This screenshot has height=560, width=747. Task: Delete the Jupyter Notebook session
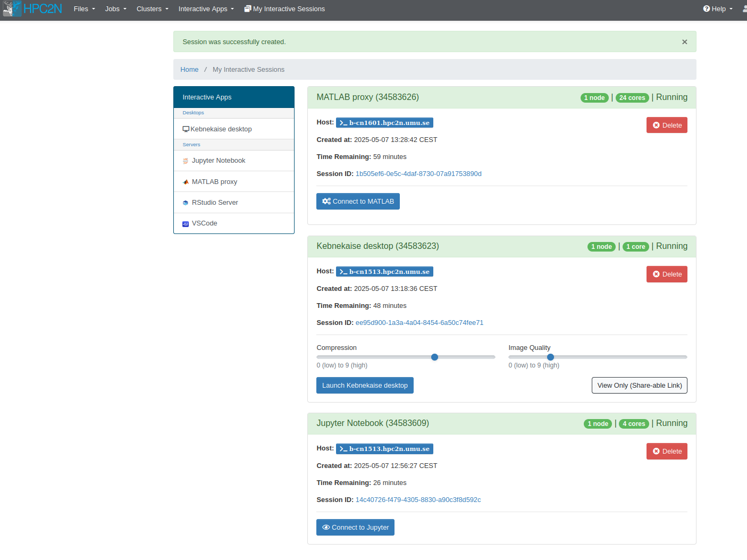pos(667,452)
